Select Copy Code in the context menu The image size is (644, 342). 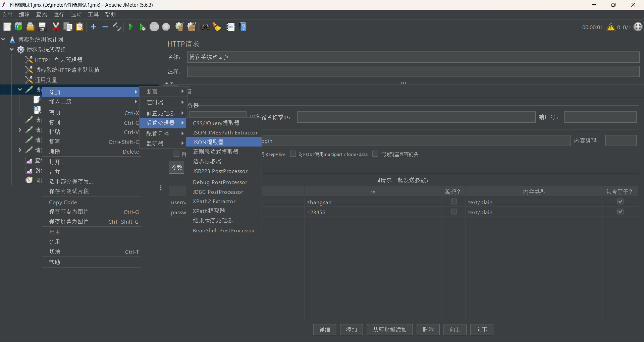pyautogui.click(x=91, y=202)
